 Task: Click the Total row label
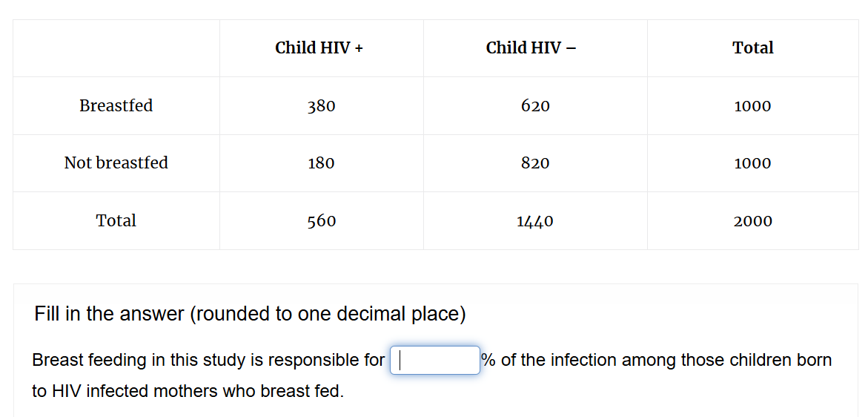point(116,220)
